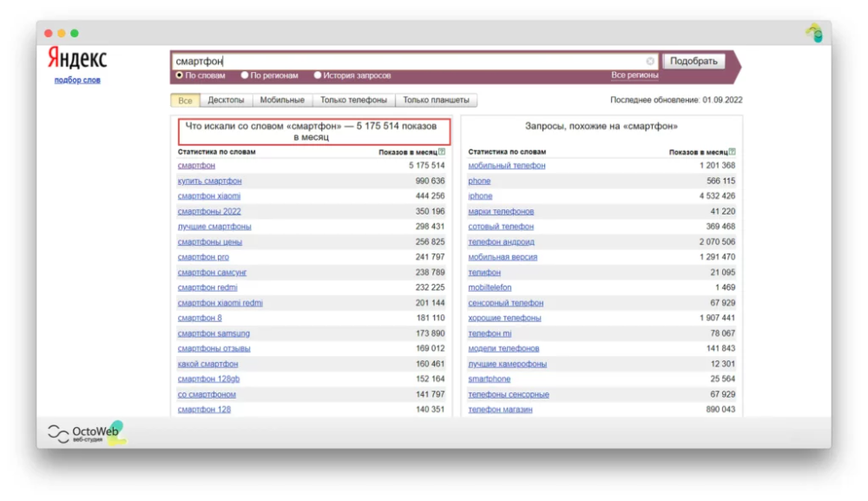This screenshot has height=501, width=868.
Task: Click the OctoWeb logo at bottom left
Action: (x=85, y=432)
